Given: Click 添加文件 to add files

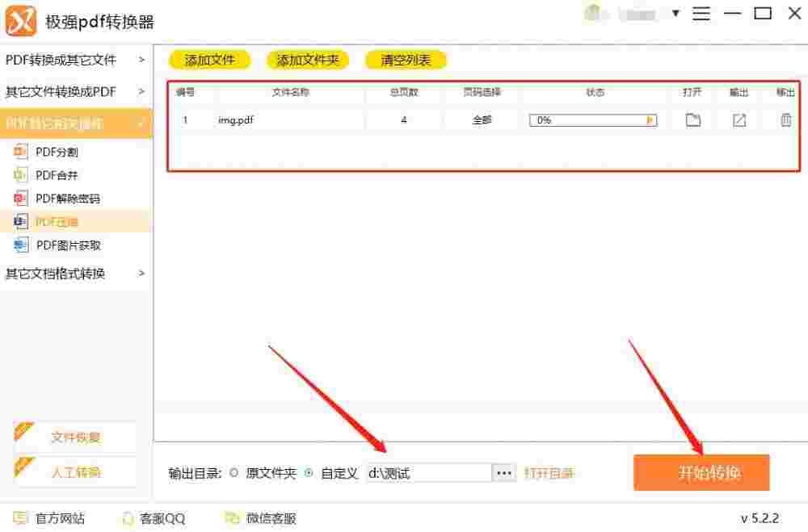Looking at the screenshot, I should pyautogui.click(x=210, y=60).
